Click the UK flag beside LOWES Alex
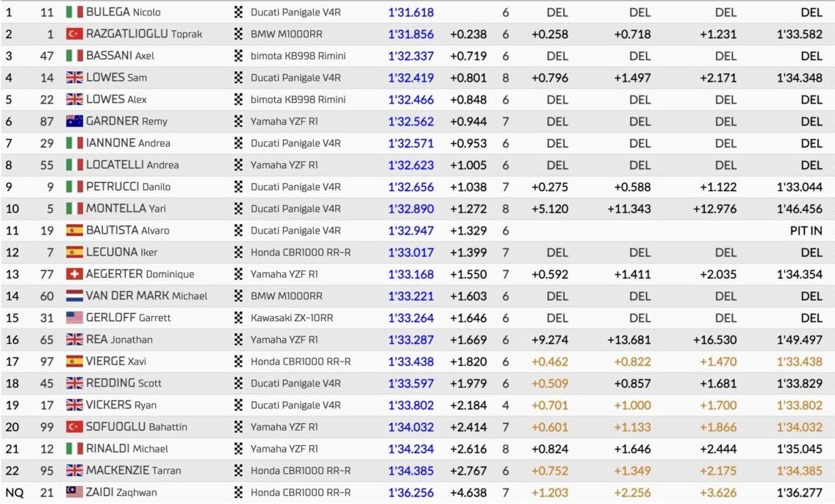Screen dimensions: 835x504 coord(74,99)
